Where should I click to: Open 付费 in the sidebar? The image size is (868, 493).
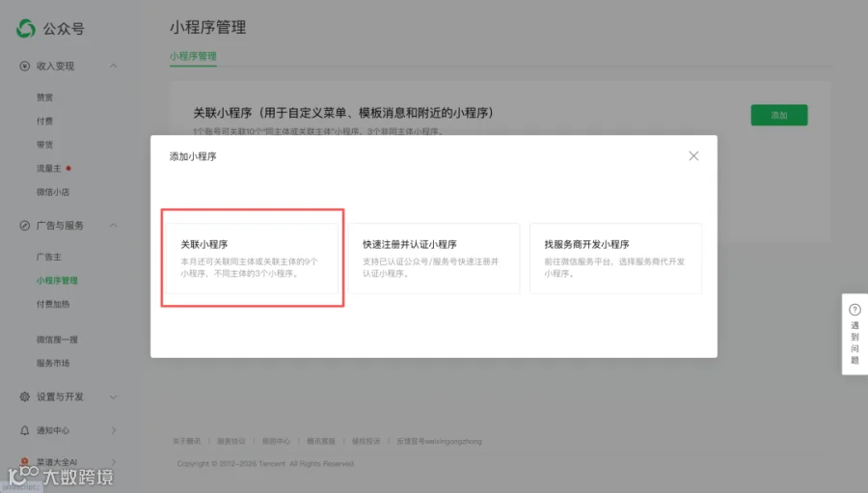44,121
